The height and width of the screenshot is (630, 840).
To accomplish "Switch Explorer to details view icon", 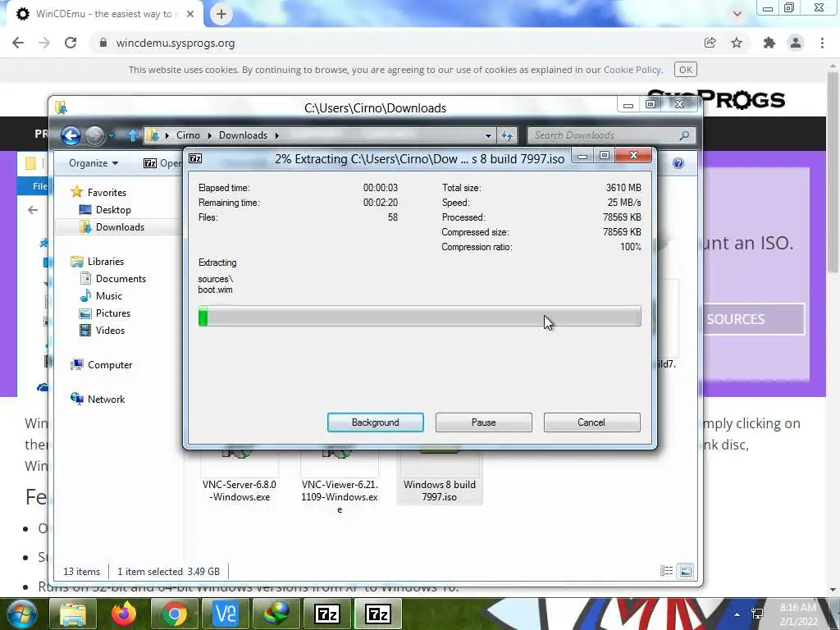I will coord(666,571).
